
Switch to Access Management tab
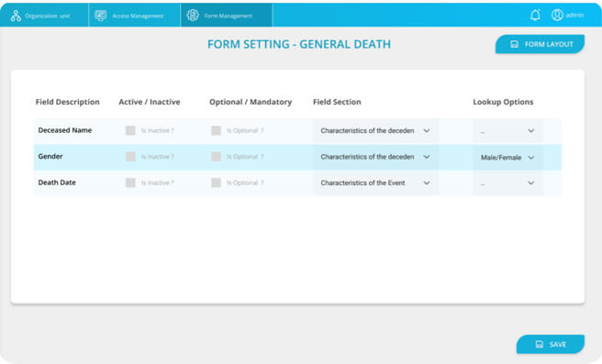(134, 16)
